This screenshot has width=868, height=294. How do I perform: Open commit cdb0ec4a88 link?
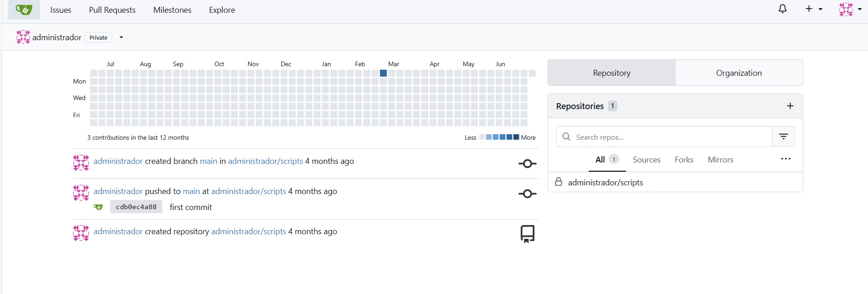pyautogui.click(x=136, y=207)
